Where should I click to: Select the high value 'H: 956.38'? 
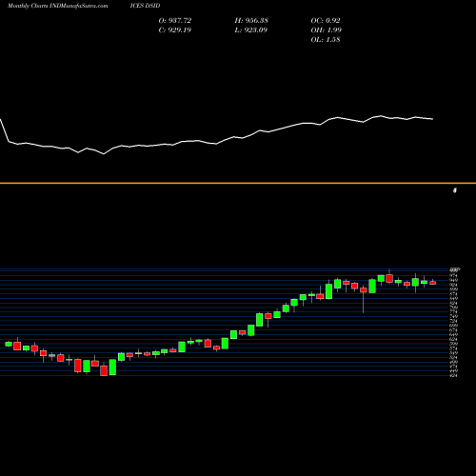(x=251, y=20)
